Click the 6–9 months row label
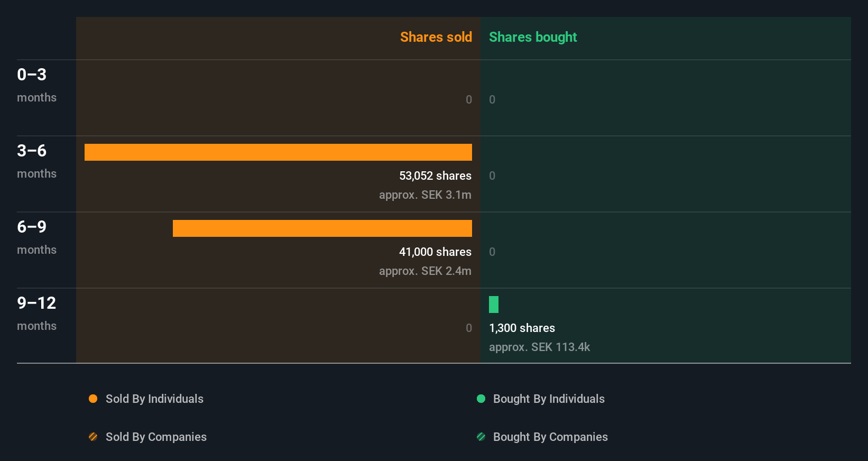Image resolution: width=868 pixels, height=461 pixels. click(37, 237)
